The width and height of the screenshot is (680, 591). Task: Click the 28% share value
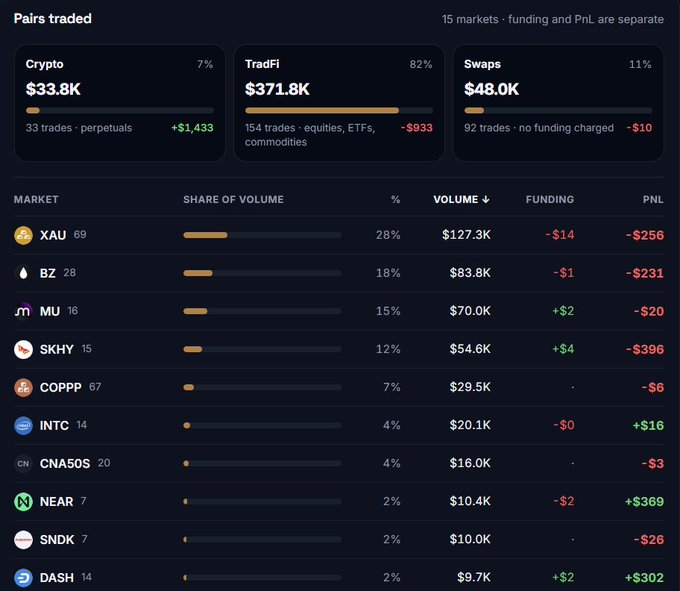pyautogui.click(x=388, y=235)
